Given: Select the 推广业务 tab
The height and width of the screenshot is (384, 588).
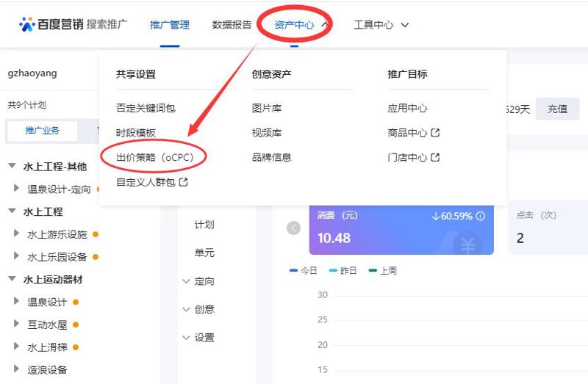Looking at the screenshot, I should point(42,131).
